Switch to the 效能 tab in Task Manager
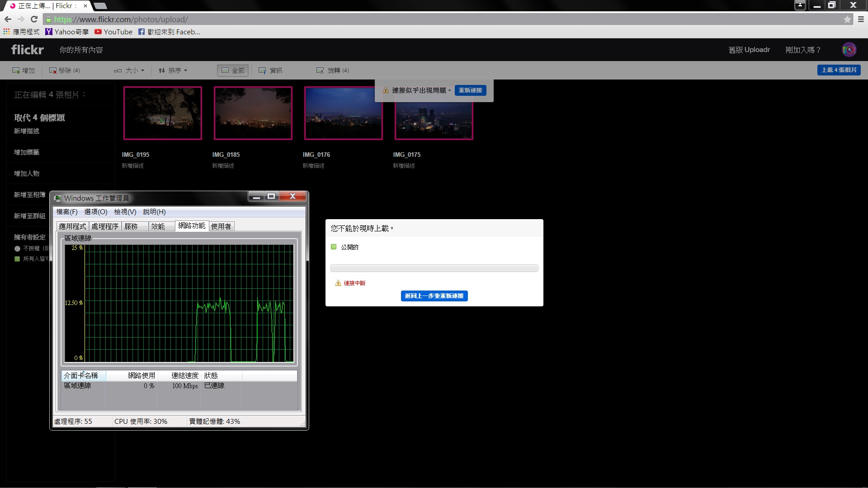This screenshot has height=488, width=868. tap(158, 226)
